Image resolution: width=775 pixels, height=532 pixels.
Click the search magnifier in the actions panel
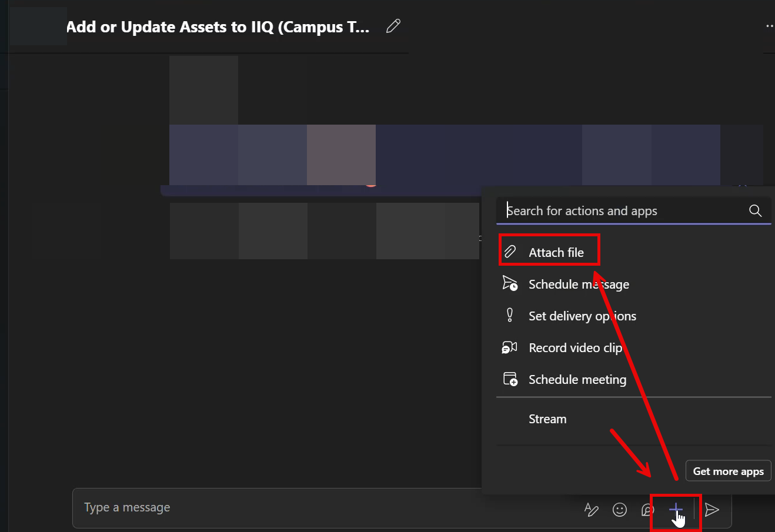tap(755, 210)
